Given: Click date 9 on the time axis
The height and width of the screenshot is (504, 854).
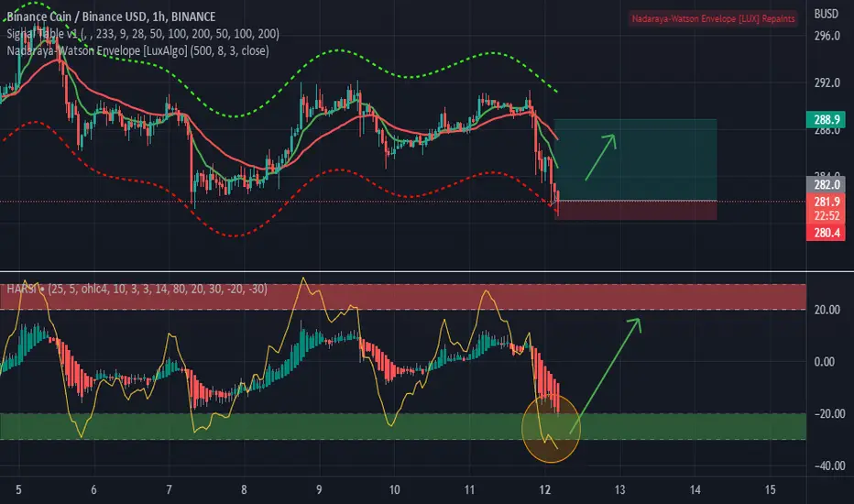Looking at the screenshot, I should point(319,490).
